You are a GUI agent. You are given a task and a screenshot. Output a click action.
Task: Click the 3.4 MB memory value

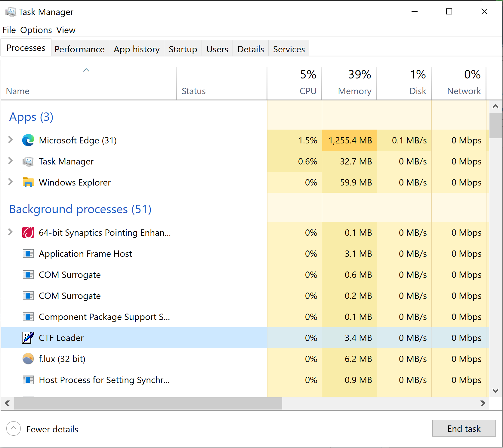[358, 338]
